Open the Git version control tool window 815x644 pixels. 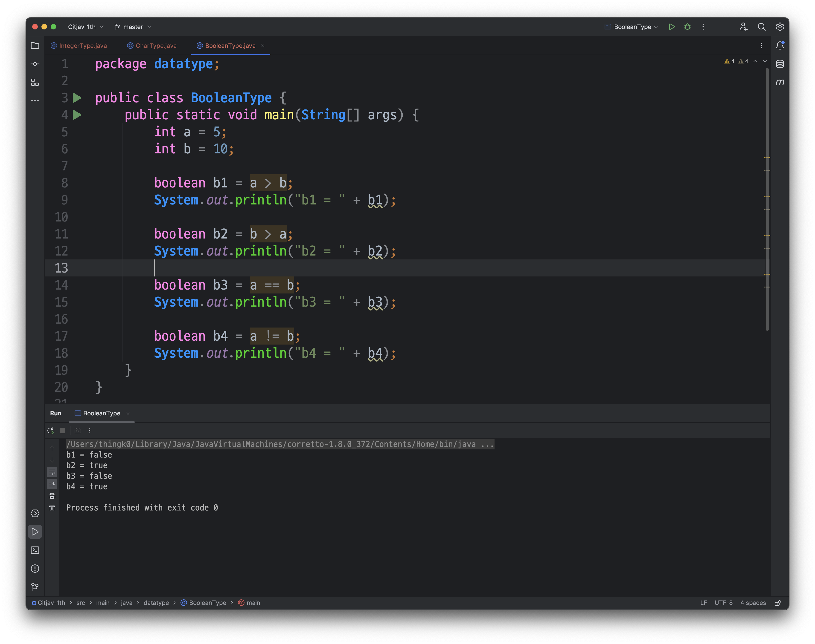35,587
